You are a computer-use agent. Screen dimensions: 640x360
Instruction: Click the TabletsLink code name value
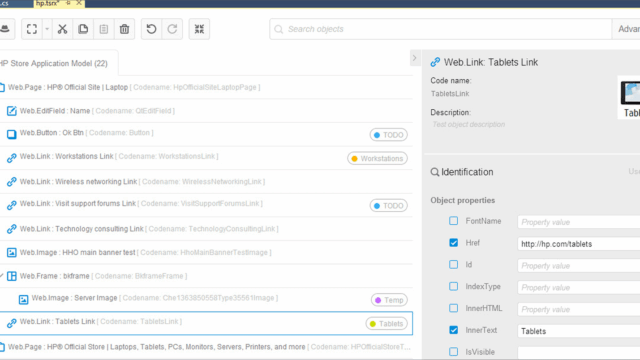[450, 93]
